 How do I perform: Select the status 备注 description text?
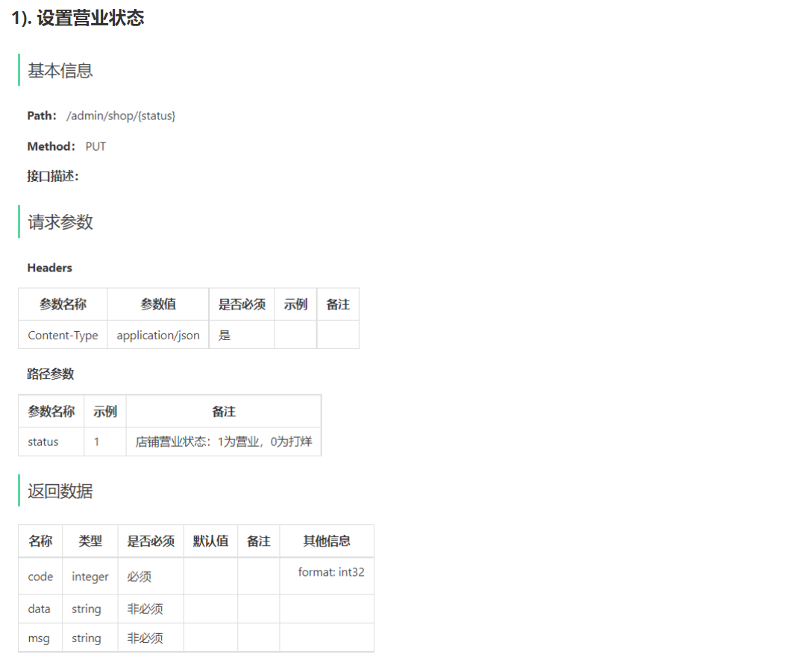pyautogui.click(x=224, y=442)
